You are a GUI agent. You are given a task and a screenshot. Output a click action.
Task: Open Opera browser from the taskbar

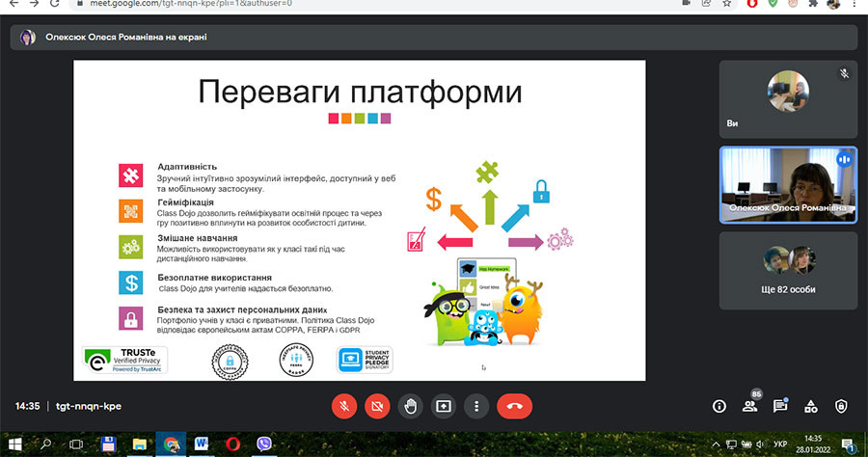click(233, 444)
